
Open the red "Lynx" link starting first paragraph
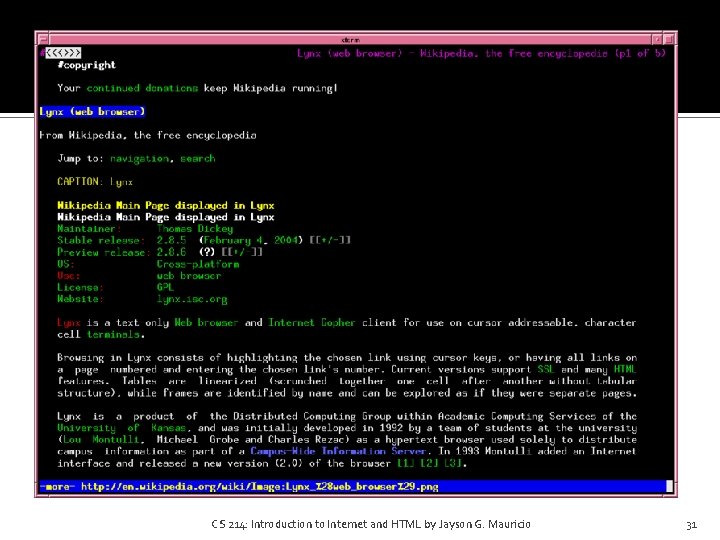69,323
